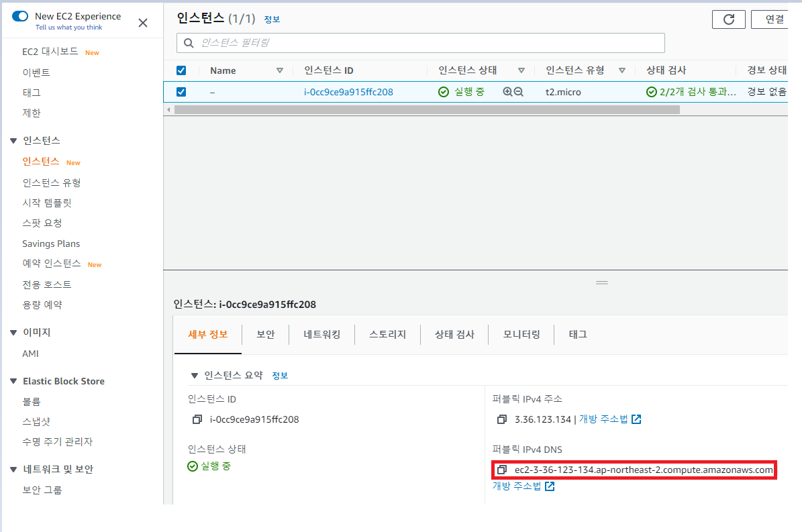Open 용량 예약 in sidebar

click(x=42, y=305)
